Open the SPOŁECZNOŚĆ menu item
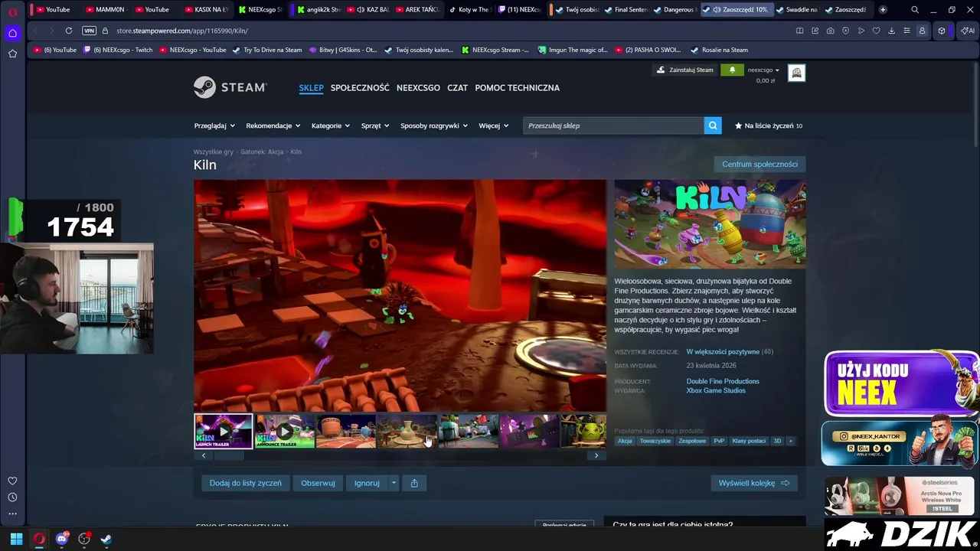 coord(360,87)
